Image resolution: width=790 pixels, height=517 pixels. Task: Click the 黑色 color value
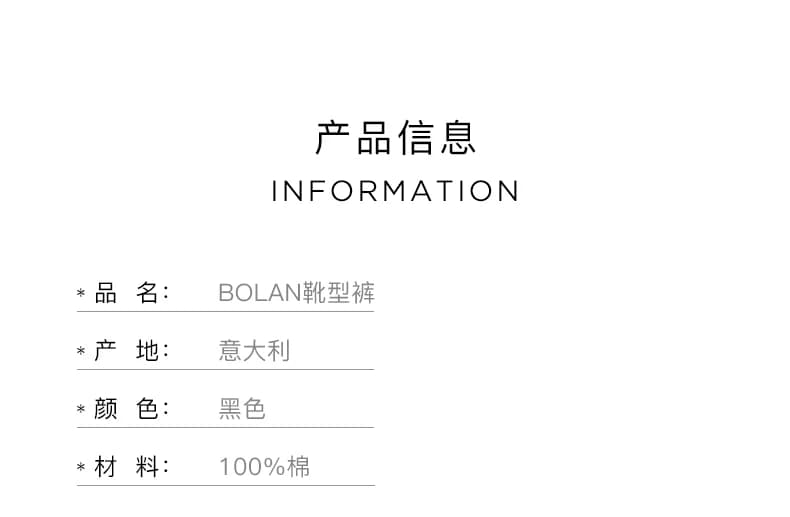point(242,409)
